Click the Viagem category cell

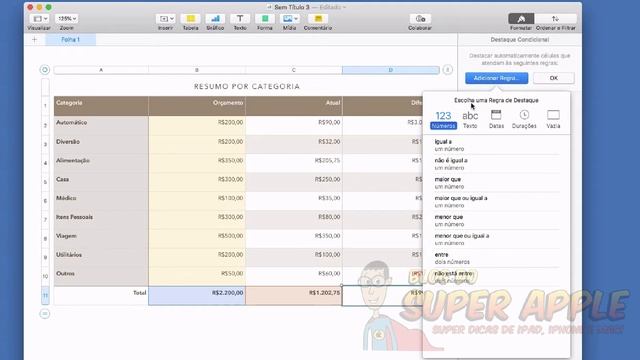point(101,238)
